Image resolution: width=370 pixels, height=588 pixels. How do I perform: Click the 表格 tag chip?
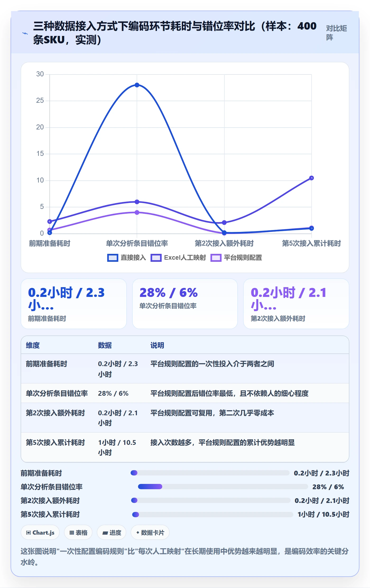78,533
